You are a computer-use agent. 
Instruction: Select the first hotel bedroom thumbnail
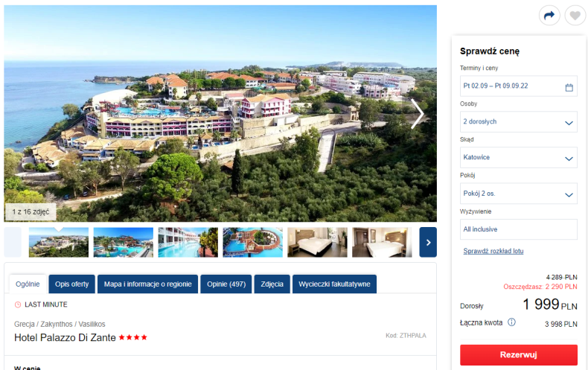(317, 242)
